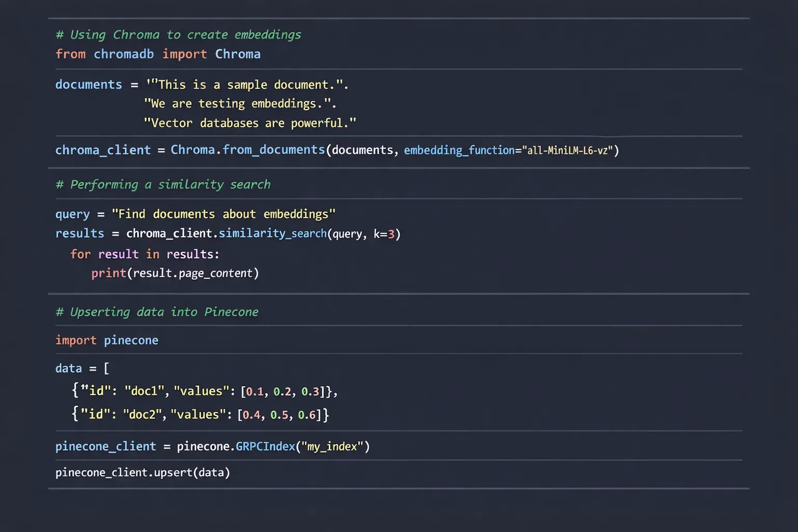This screenshot has height=532, width=798.
Task: Click the 'This is a sample document.' string
Action: click(x=247, y=85)
